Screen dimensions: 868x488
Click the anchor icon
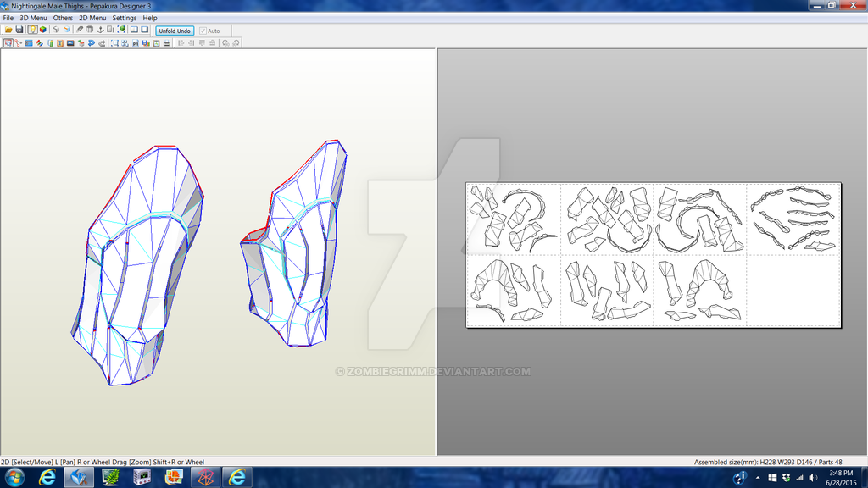(x=100, y=30)
